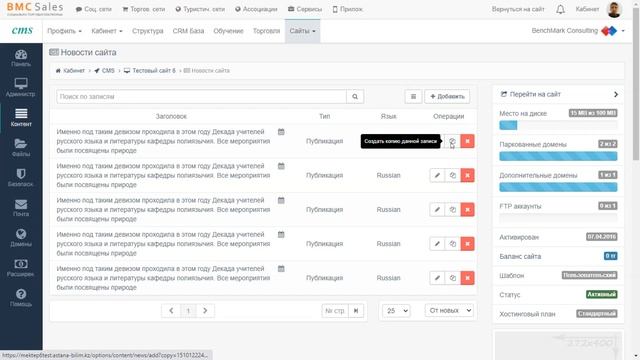The height and width of the screenshot is (360, 640).
Task: Click the search magnifier button
Action: tap(355, 97)
